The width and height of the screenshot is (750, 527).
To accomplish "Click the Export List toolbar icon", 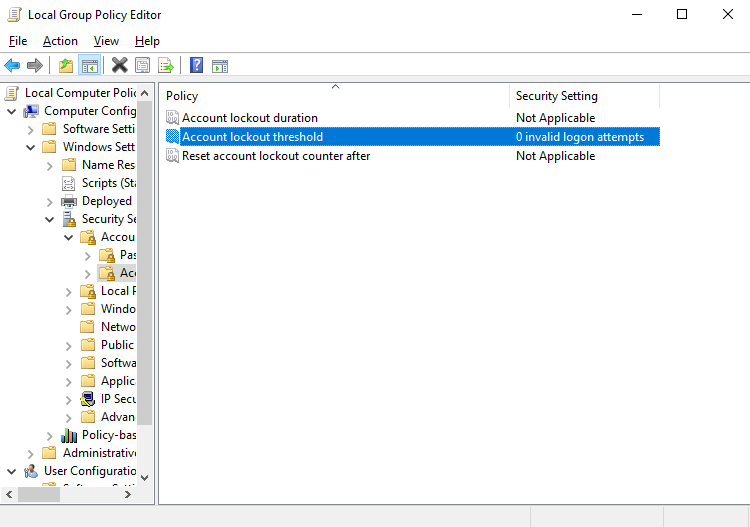I will coord(166,66).
